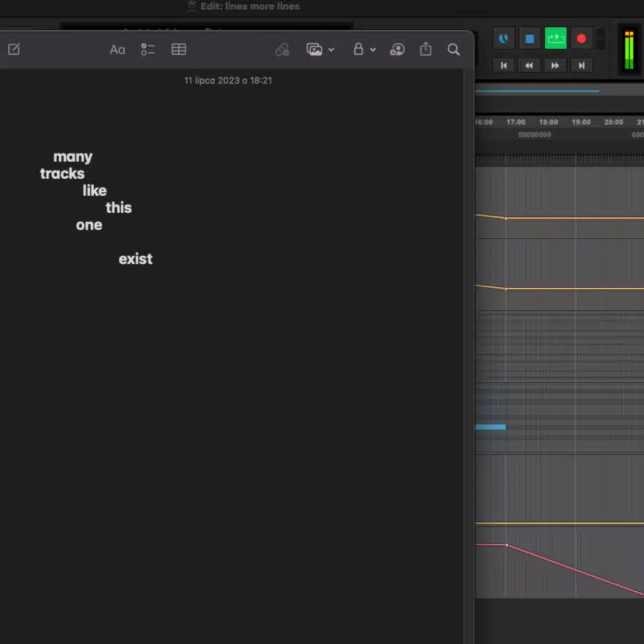
Task: Expand the media button dropdown chevron
Action: coord(331,50)
